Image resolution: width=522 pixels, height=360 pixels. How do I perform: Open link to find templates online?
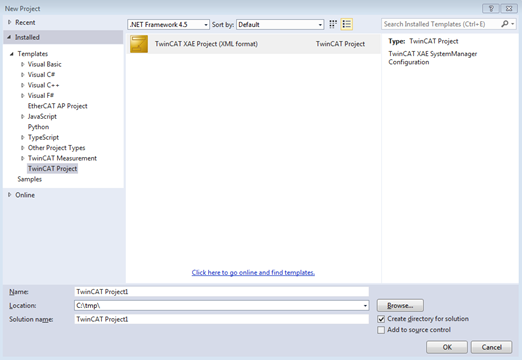click(253, 273)
